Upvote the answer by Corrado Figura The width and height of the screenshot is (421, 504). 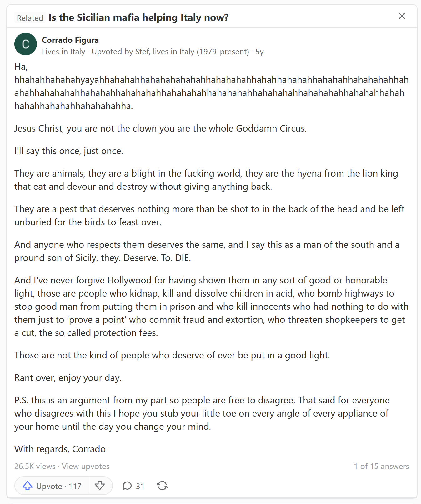tap(52, 486)
